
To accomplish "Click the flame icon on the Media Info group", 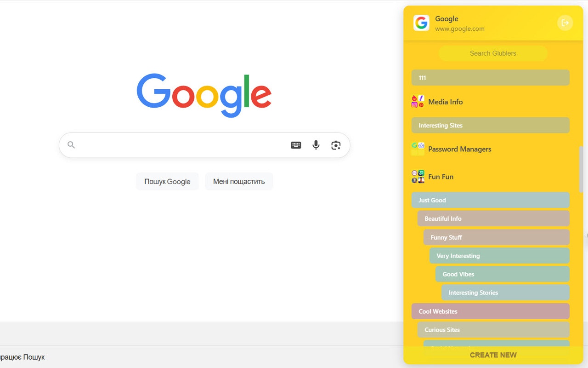I will point(414,98).
